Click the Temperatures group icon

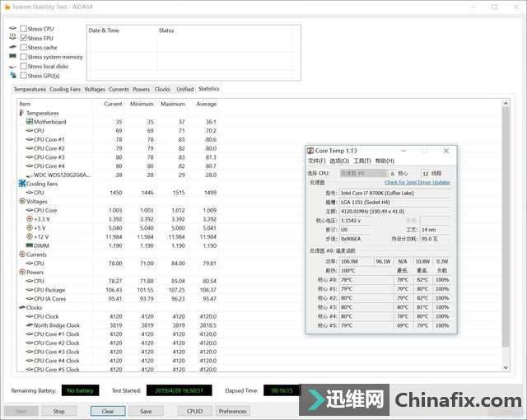pyautogui.click(x=22, y=113)
